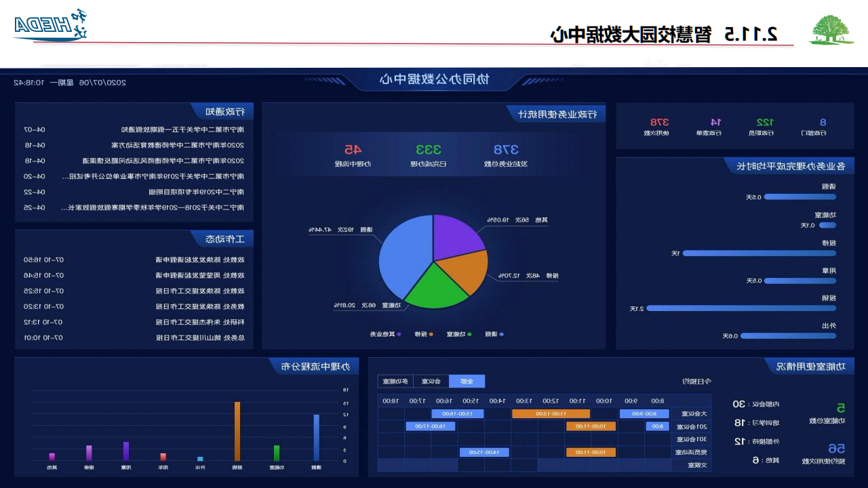Click the 功能室 average duration bar 0.1天
This screenshot has height=488, width=868.
click(827, 225)
